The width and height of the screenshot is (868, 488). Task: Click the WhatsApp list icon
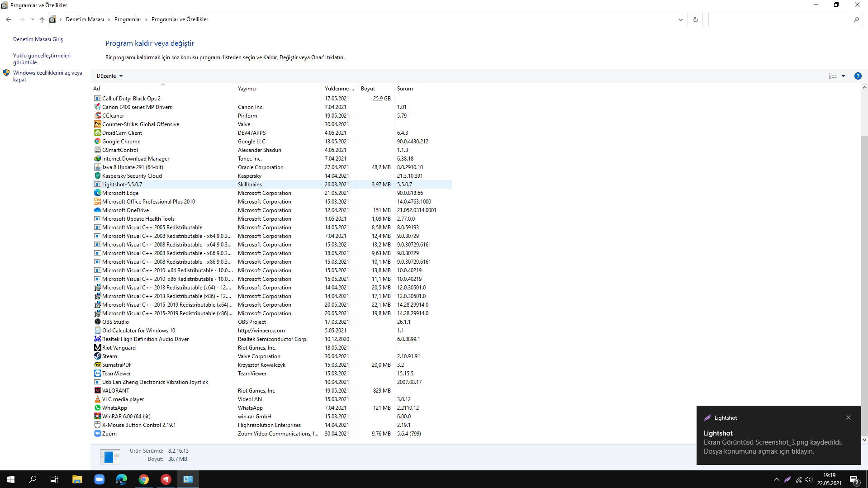pos(97,407)
